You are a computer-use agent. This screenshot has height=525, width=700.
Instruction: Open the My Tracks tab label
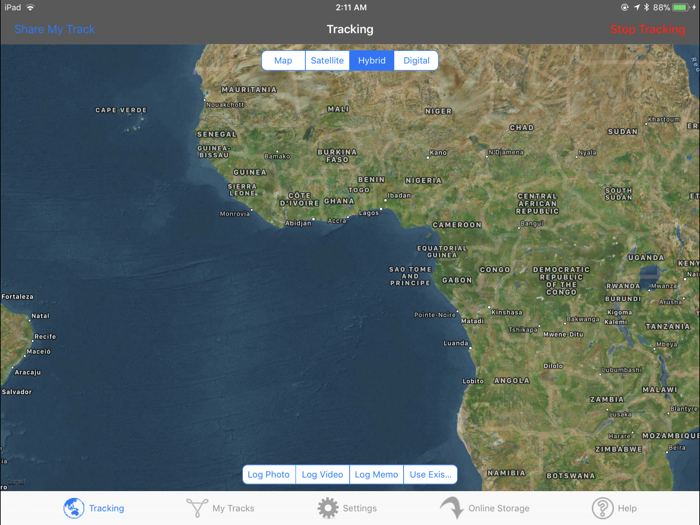tap(233, 508)
